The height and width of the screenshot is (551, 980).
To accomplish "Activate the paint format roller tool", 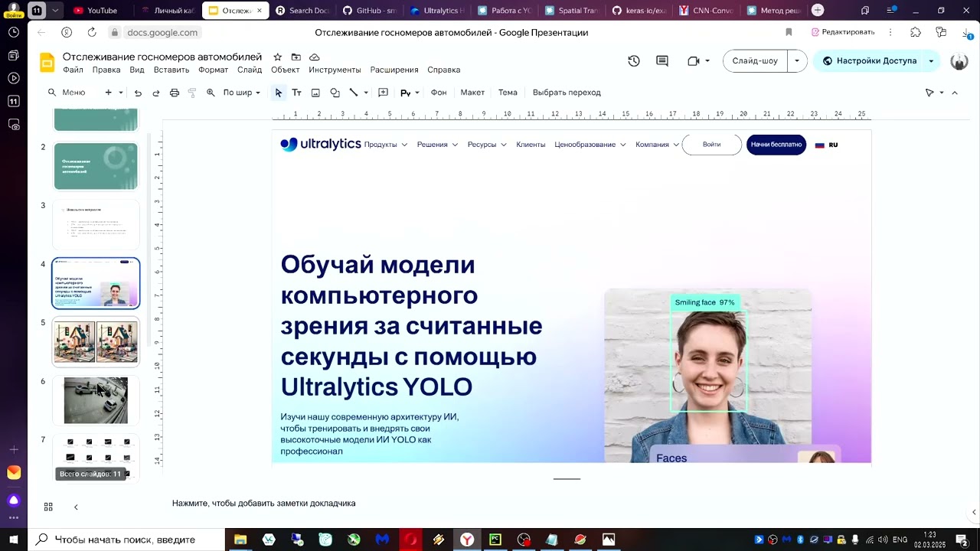I will [192, 93].
